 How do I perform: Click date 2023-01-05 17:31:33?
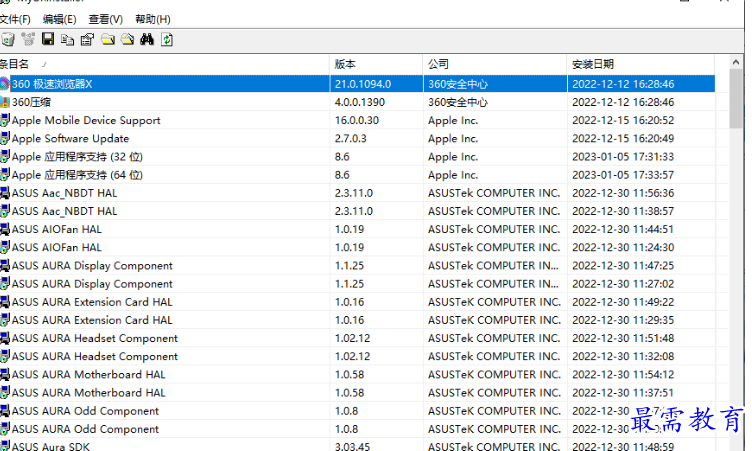[623, 157]
